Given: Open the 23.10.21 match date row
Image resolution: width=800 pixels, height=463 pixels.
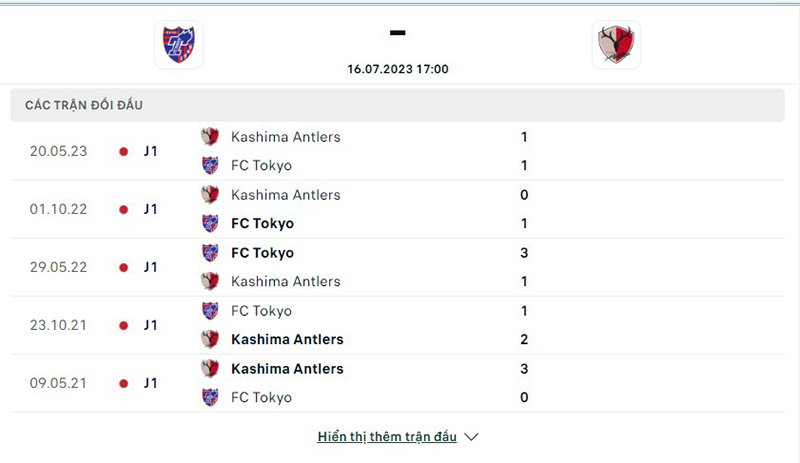Looking at the screenshot, I should point(57,325).
